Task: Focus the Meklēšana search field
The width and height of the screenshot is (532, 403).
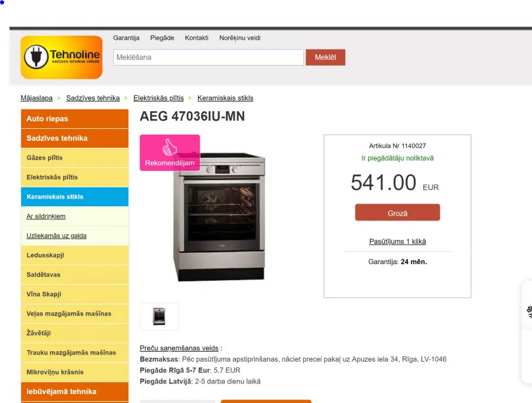Action: (x=208, y=57)
